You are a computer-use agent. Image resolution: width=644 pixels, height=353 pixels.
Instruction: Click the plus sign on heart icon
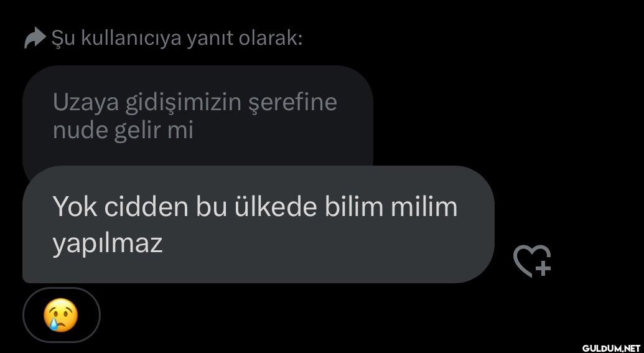click(x=543, y=268)
